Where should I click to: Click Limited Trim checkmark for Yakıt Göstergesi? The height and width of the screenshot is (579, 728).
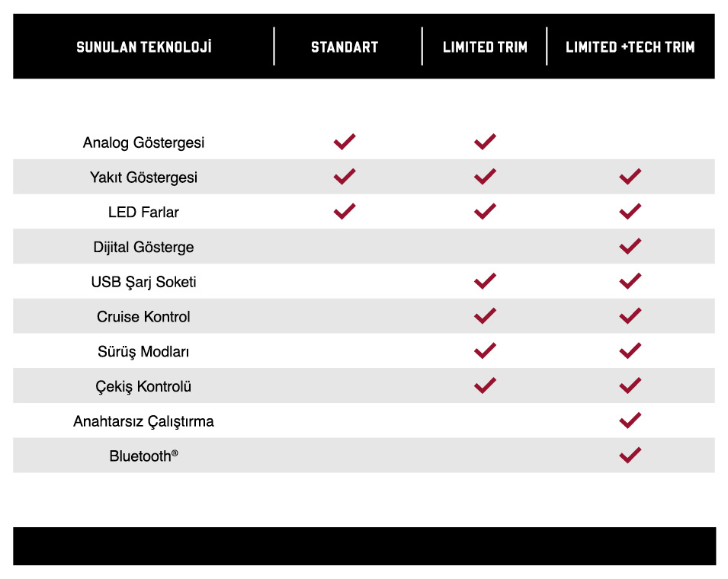485,177
